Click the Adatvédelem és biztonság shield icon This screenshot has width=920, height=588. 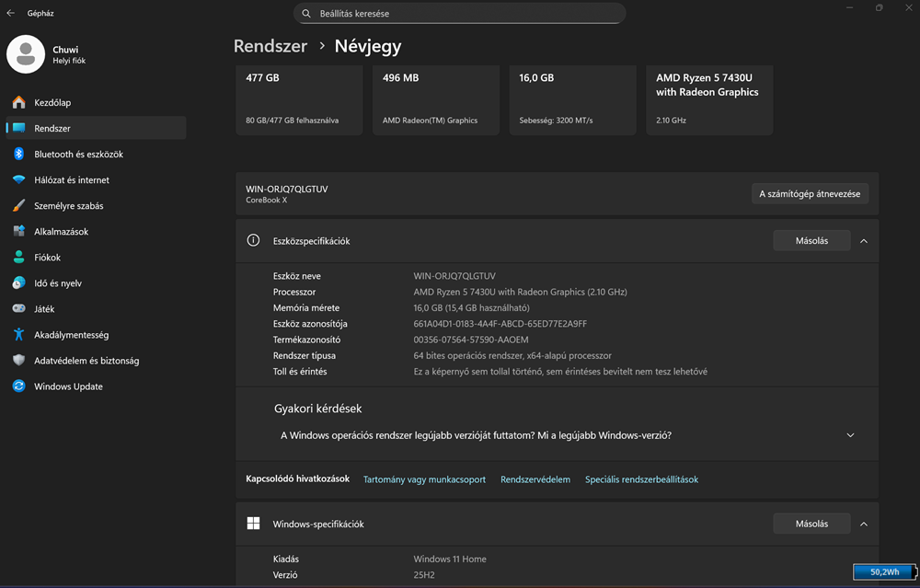[x=18, y=361]
